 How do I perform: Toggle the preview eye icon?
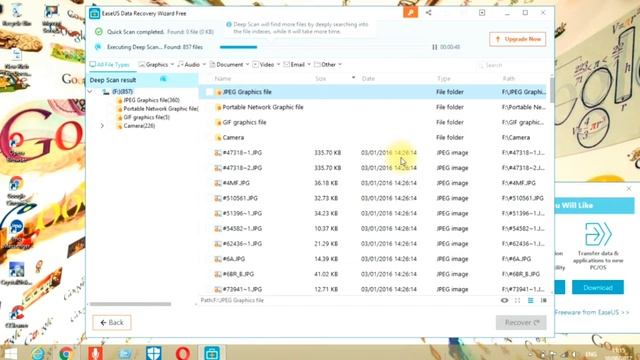coord(504,300)
